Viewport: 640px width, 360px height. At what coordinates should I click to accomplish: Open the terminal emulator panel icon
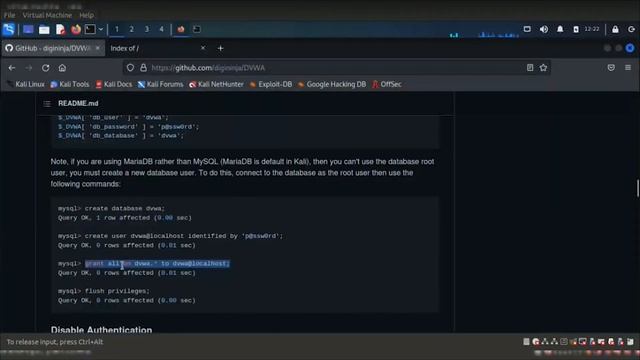(90, 29)
